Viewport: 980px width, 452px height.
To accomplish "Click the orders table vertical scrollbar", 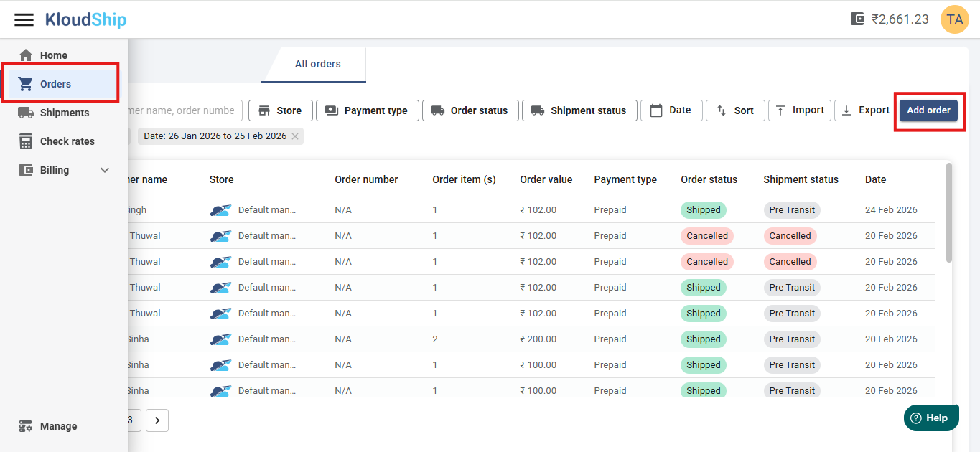I will 949,212.
